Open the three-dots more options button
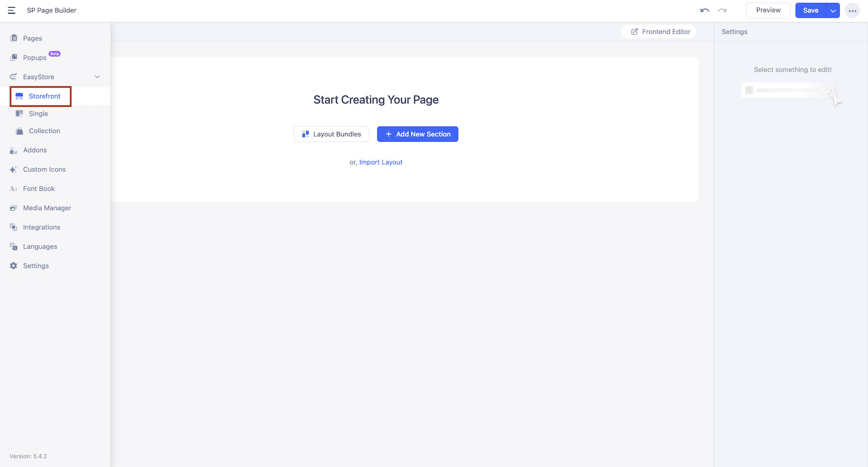The width and height of the screenshot is (868, 467). coord(852,10)
